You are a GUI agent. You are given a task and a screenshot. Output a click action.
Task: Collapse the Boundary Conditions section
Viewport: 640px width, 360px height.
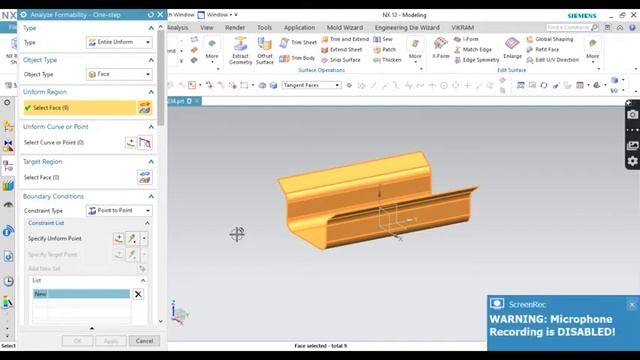click(151, 197)
